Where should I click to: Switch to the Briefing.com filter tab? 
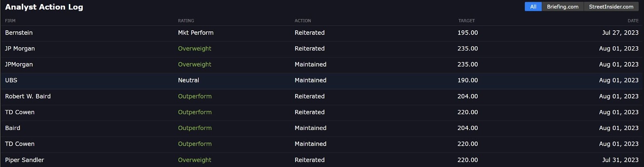[562, 7]
